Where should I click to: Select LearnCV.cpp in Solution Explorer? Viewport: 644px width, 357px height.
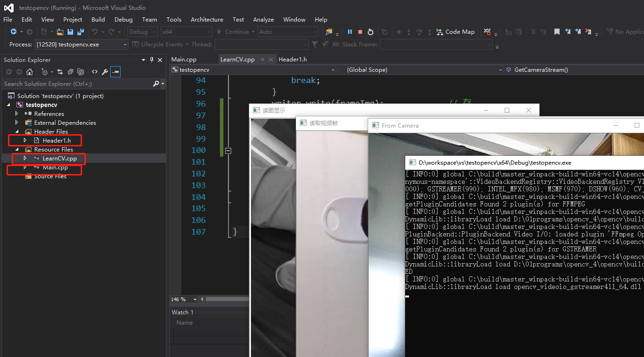pyautogui.click(x=60, y=159)
